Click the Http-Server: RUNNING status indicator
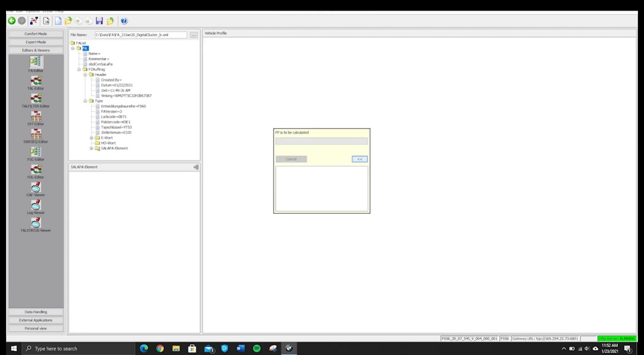The image size is (644, 355). coord(617,339)
